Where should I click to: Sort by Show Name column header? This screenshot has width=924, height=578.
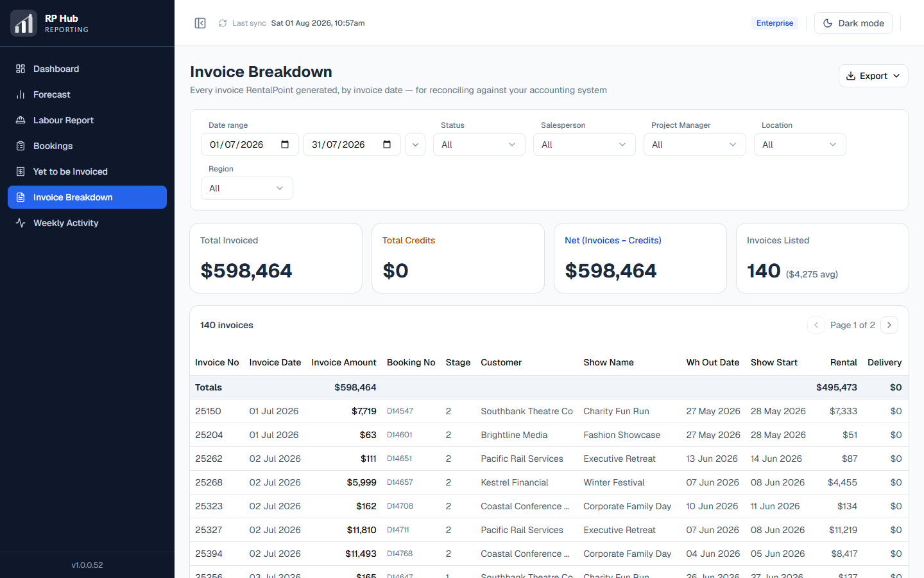(608, 362)
